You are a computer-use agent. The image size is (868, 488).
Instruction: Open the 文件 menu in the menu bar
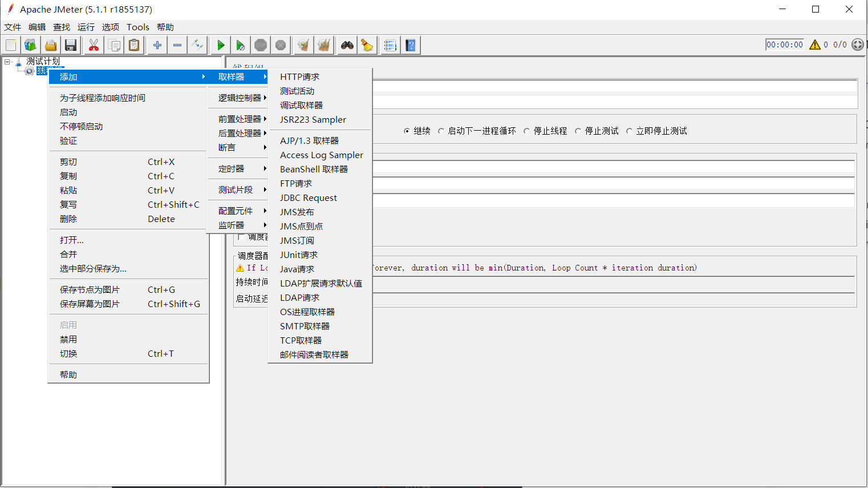[x=13, y=27]
